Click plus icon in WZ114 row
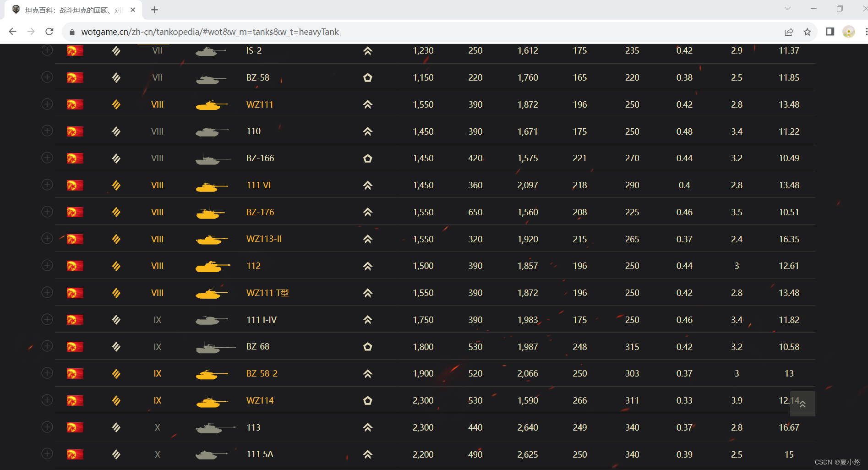Screen dimensions: 868x470 pos(47,400)
